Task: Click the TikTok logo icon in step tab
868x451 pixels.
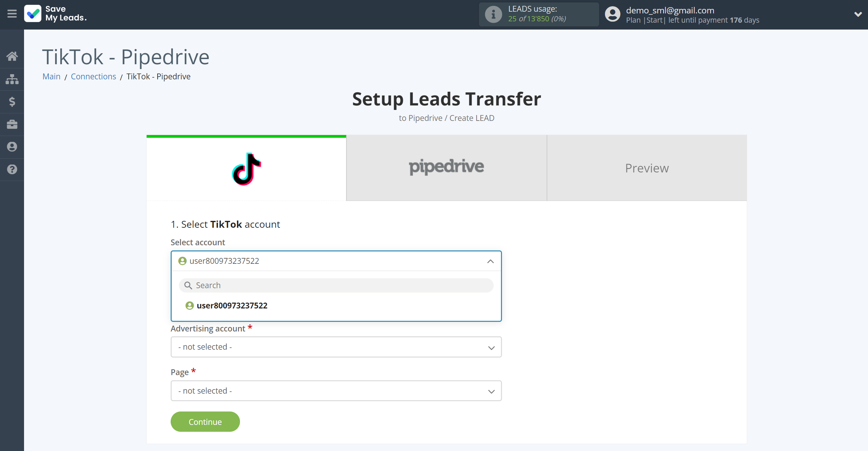Action: [x=246, y=168]
